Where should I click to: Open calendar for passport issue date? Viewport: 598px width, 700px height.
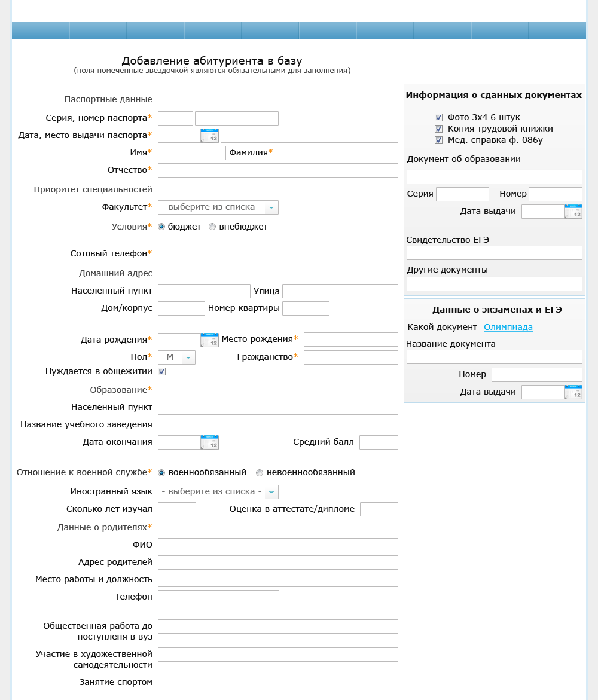click(x=209, y=136)
